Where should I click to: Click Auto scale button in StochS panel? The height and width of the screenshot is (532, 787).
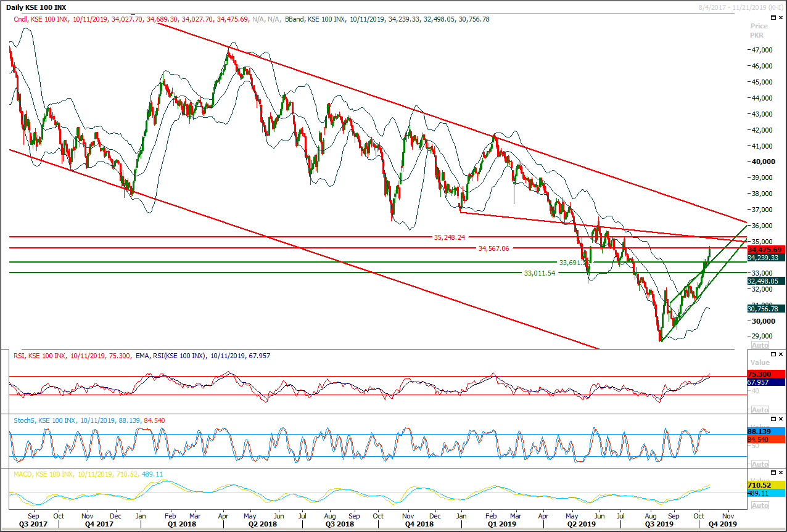[760, 464]
